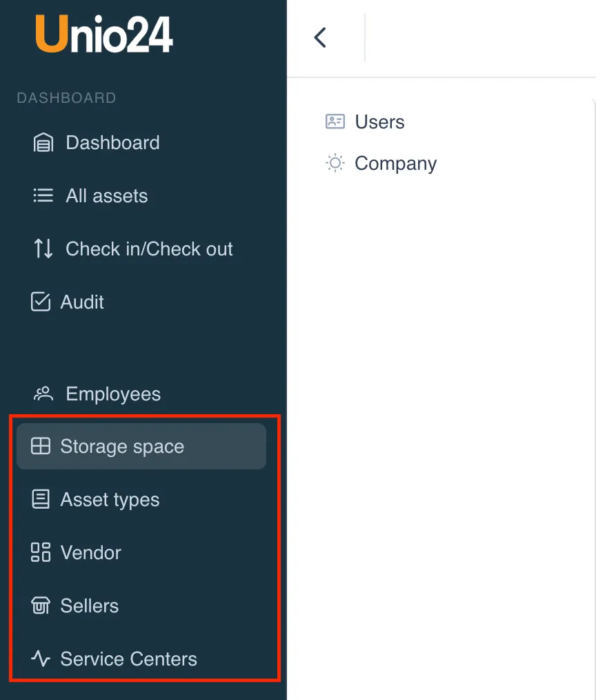Select the Storage space menu entry
Screen dimensions: 596x700
[x=122, y=447]
